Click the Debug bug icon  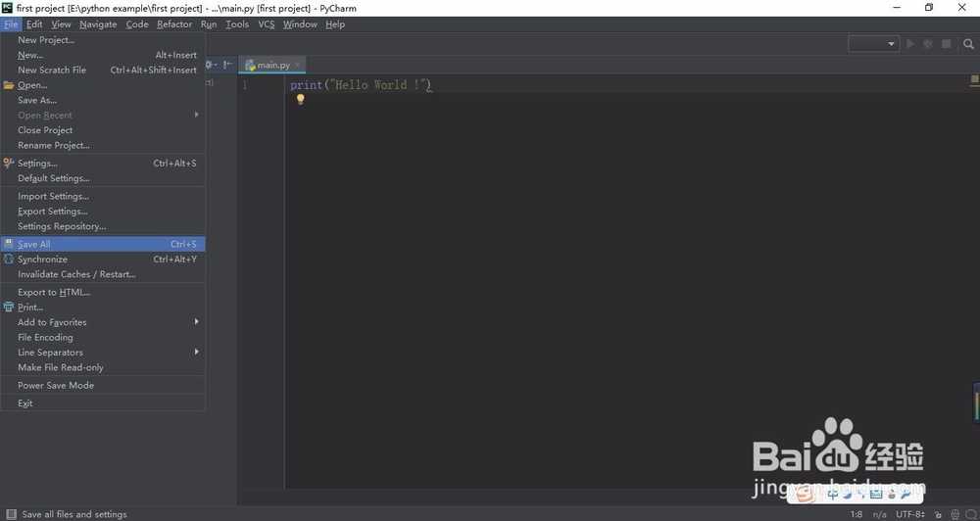(x=928, y=44)
